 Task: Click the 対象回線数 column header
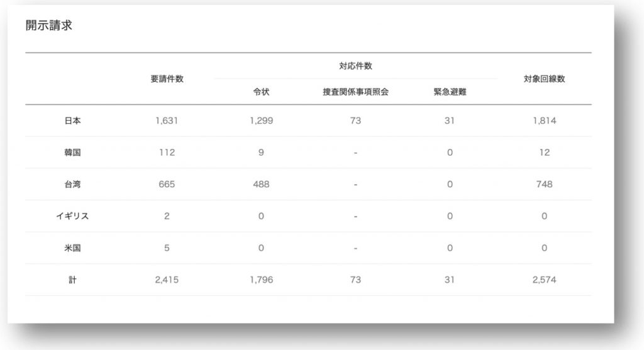tap(544, 79)
